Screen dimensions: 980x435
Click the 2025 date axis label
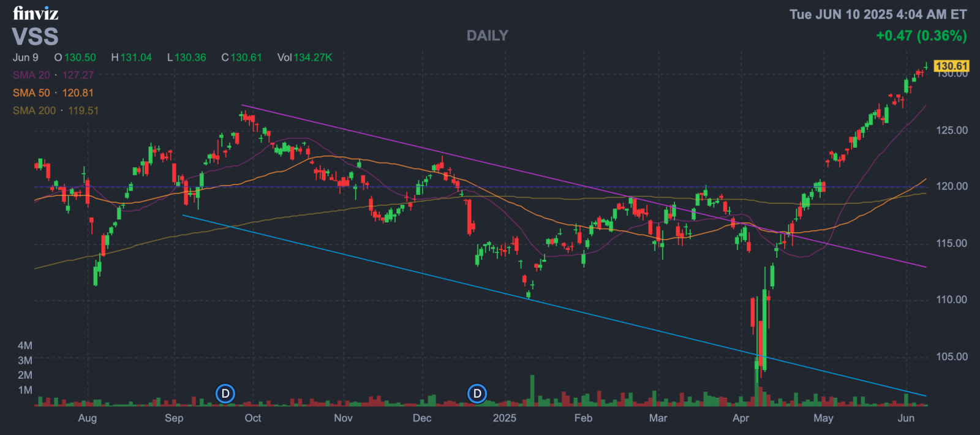pyautogui.click(x=505, y=418)
